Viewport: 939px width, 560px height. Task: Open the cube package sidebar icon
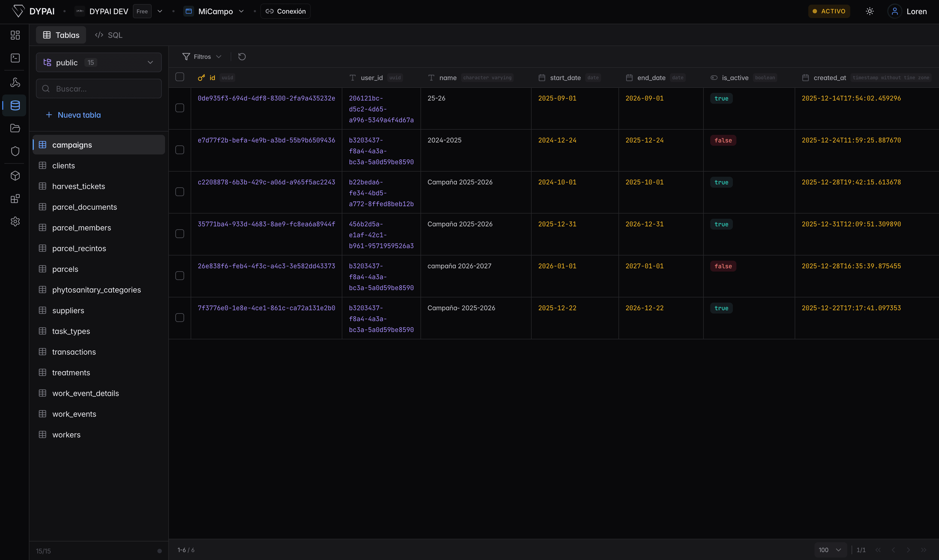[x=15, y=176]
